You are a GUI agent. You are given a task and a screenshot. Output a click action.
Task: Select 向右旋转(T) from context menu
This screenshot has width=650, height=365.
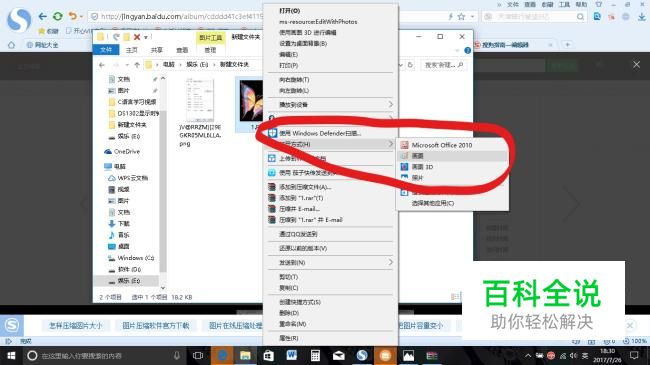[x=294, y=80]
